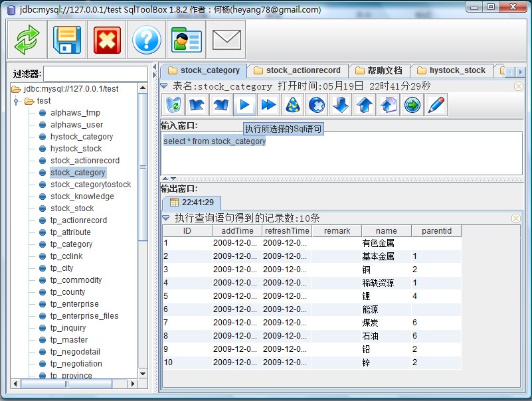This screenshot has width=532, height=401.
Task: Click the tree scrollbar down arrow
Action: [x=143, y=374]
